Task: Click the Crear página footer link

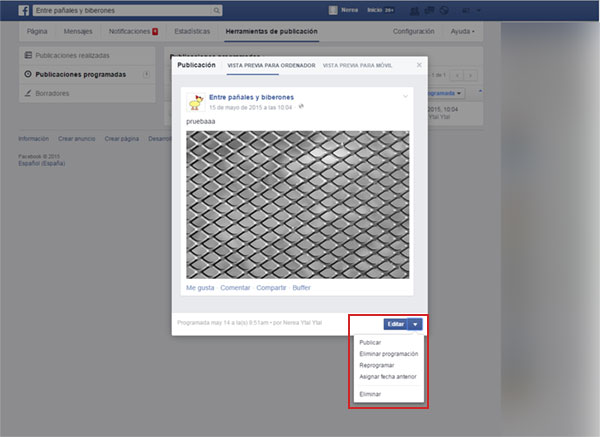Action: tap(122, 139)
